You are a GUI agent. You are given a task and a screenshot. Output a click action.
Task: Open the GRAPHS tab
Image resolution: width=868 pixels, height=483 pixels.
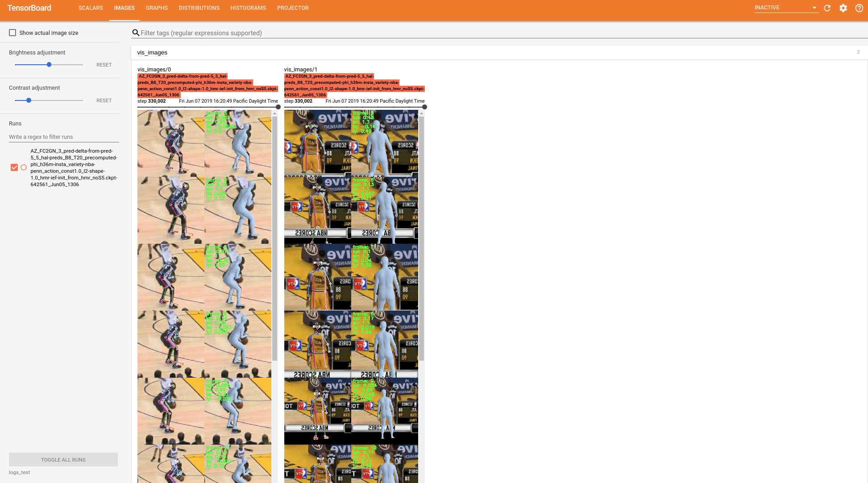[157, 8]
